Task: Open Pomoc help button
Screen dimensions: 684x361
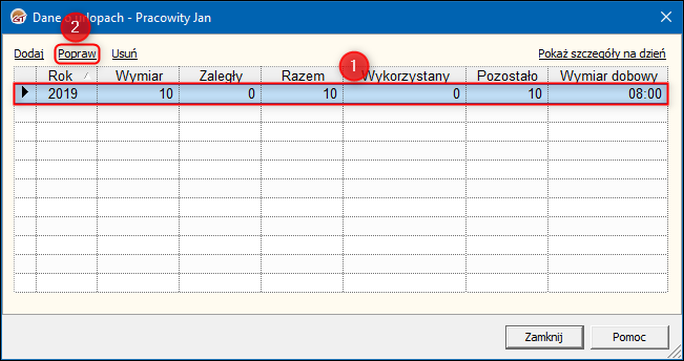Action: (629, 337)
